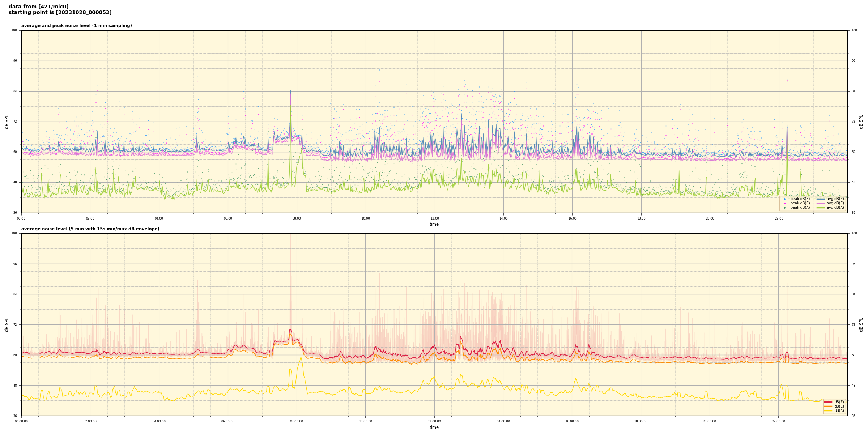This screenshot has width=868, height=434.
Task: Click the bottom chart's left 'dB SPL' axis label
Action: point(7,324)
